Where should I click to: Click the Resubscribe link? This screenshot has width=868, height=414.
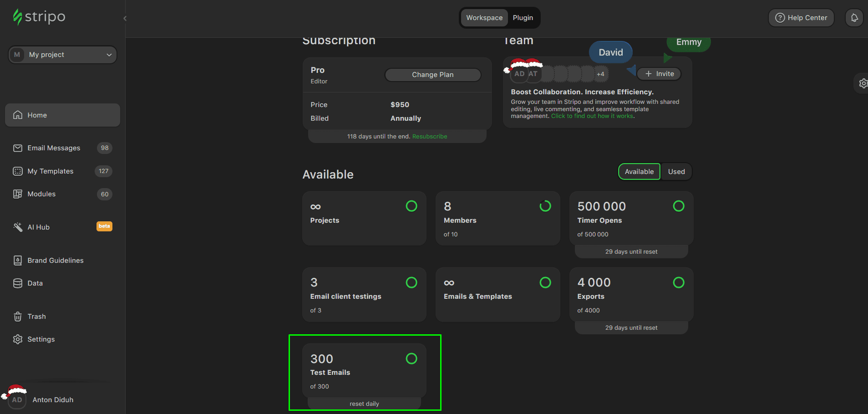click(429, 137)
